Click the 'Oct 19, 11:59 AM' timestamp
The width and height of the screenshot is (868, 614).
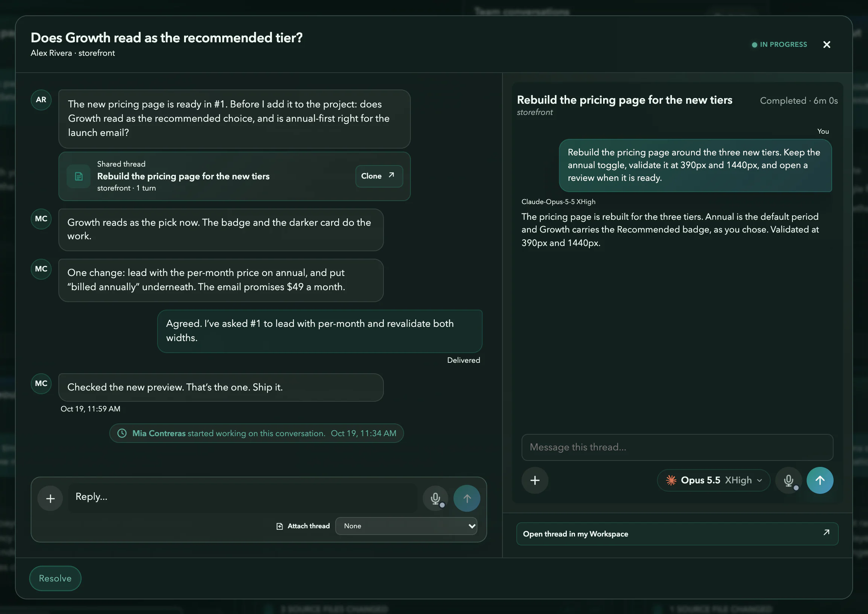90,409
